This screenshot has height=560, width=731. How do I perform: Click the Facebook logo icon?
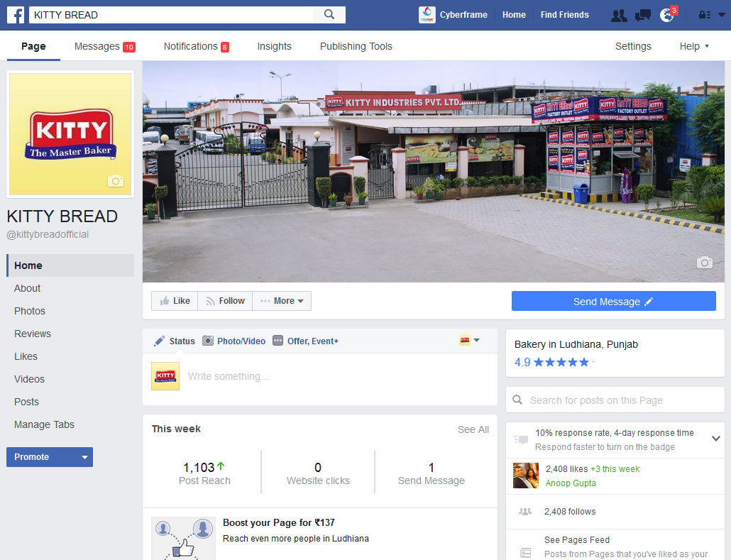(x=16, y=15)
